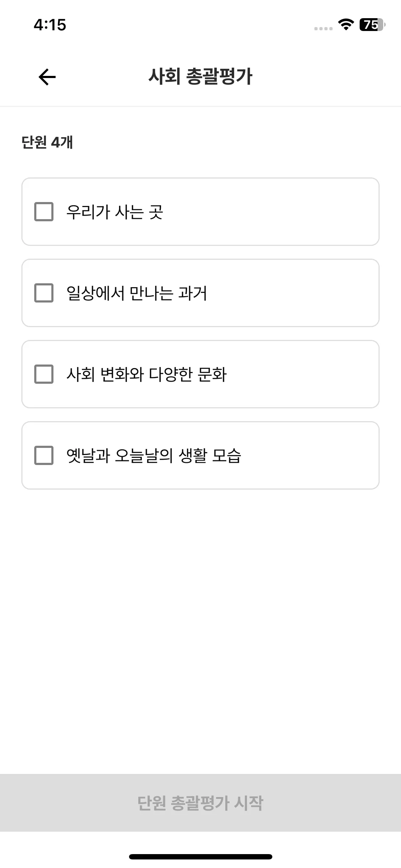Tap the home indicator bar
The image size is (401, 868).
coord(200,857)
